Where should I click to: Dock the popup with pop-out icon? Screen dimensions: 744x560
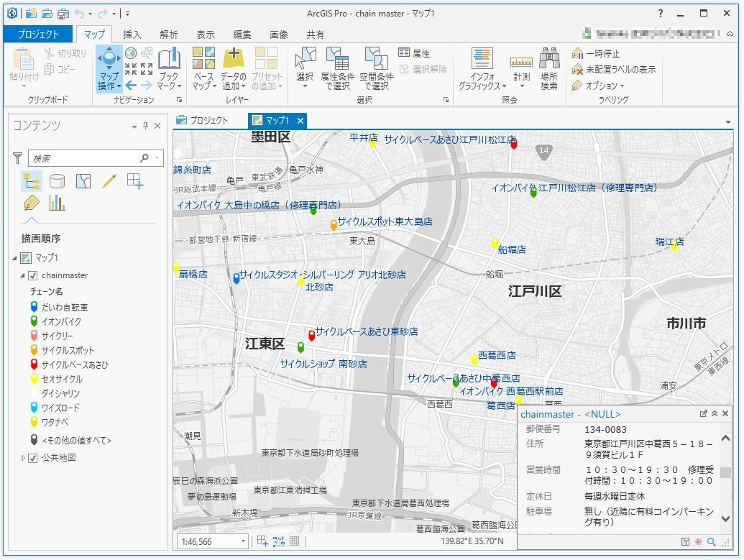tap(704, 414)
